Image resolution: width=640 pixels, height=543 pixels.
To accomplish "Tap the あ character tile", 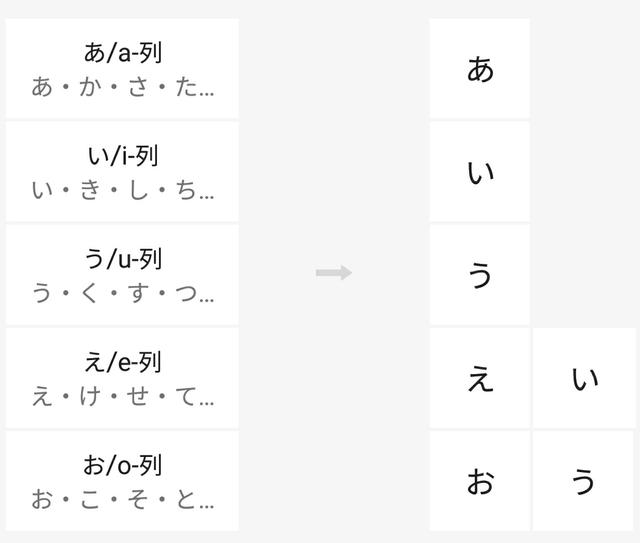I will [x=480, y=68].
